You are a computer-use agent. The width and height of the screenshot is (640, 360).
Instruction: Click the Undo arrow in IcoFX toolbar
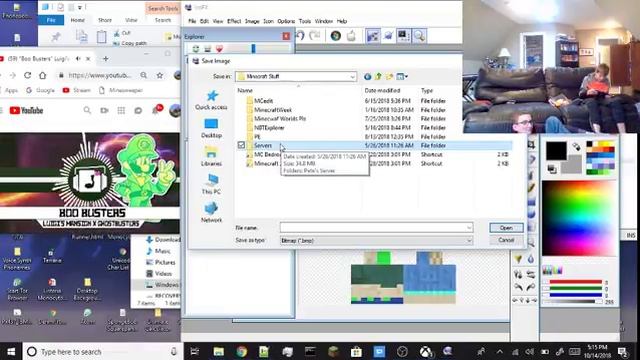(x=301, y=36)
